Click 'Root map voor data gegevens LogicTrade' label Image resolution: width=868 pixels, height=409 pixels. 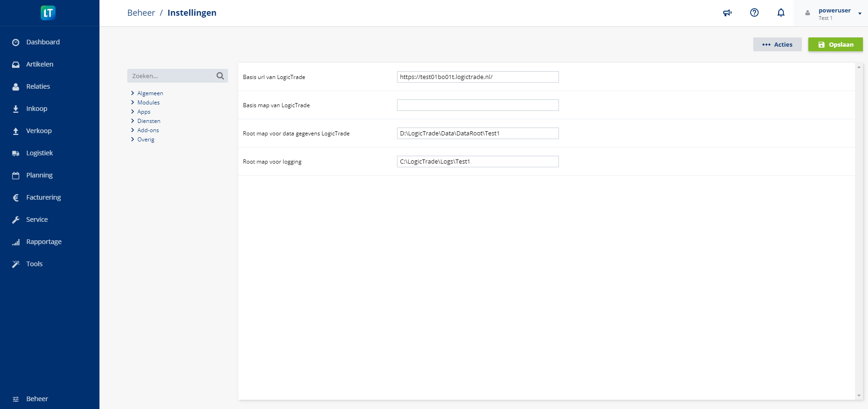[x=296, y=134]
